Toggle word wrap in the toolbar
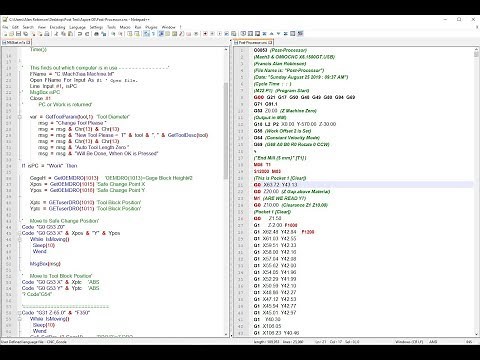The height and width of the screenshot is (360, 480). pyautogui.click(x=146, y=34)
